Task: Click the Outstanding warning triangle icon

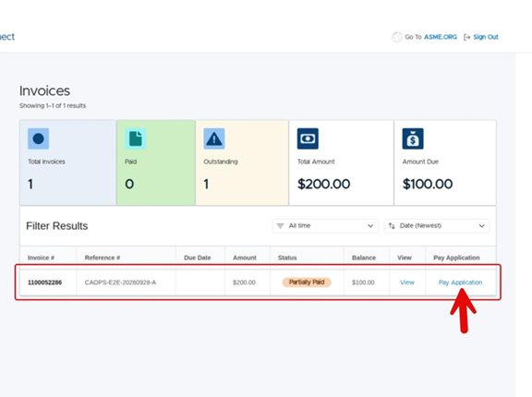Action: click(214, 138)
